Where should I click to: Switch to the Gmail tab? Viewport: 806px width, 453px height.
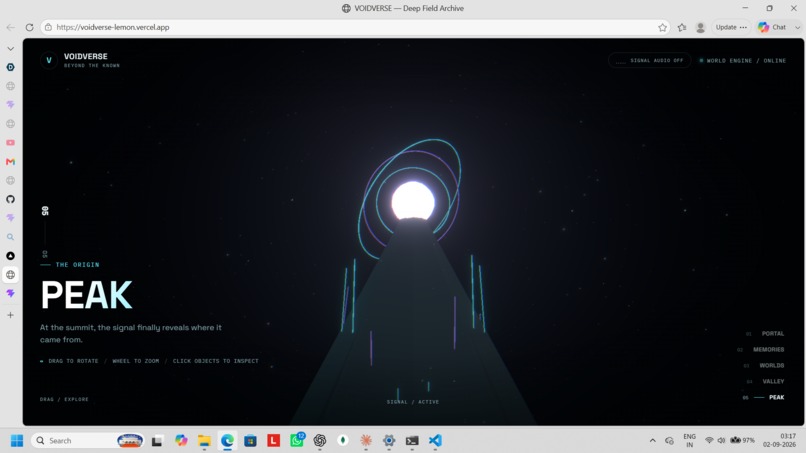click(10, 161)
